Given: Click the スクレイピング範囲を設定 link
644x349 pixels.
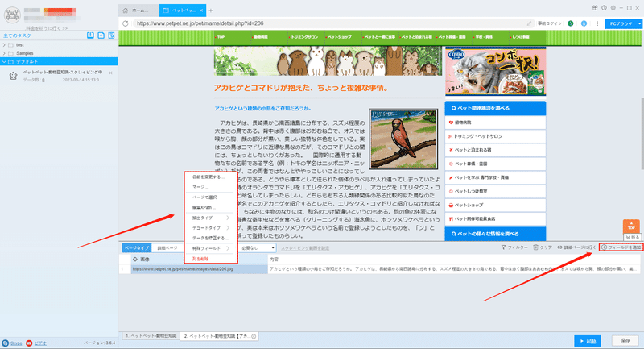Looking at the screenshot, I should 305,248.
